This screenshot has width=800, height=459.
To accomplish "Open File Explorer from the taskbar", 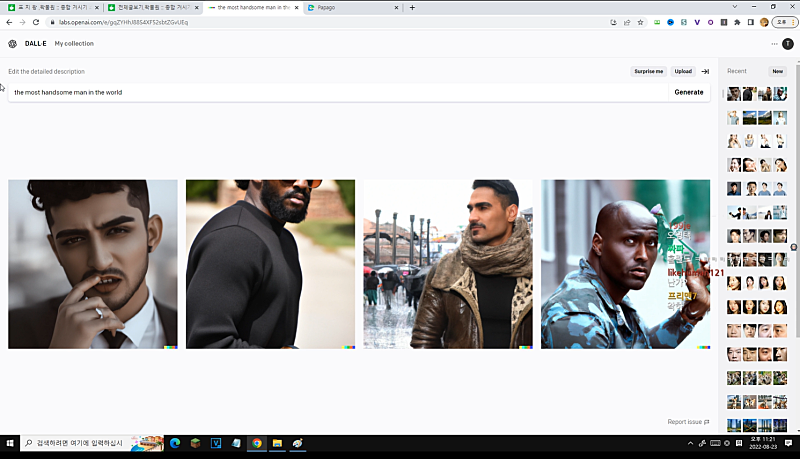I will (x=277, y=442).
